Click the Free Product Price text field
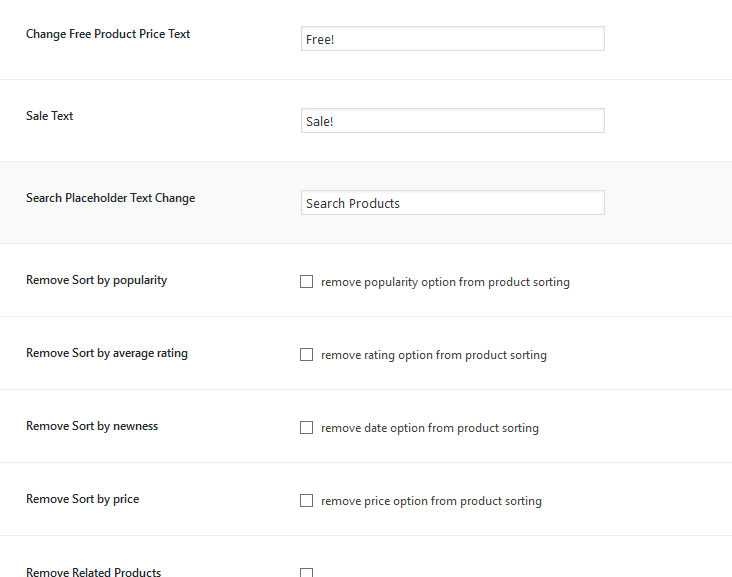The image size is (732, 577). click(452, 39)
